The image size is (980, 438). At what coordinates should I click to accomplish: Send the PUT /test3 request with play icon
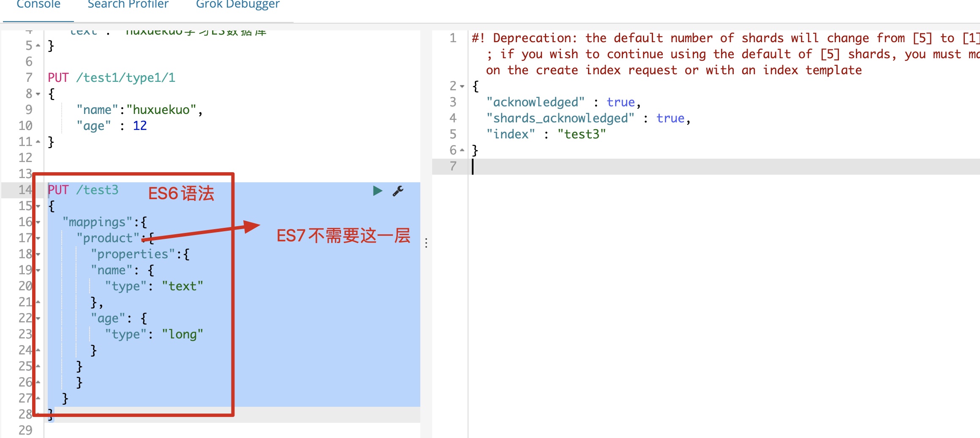tap(376, 191)
